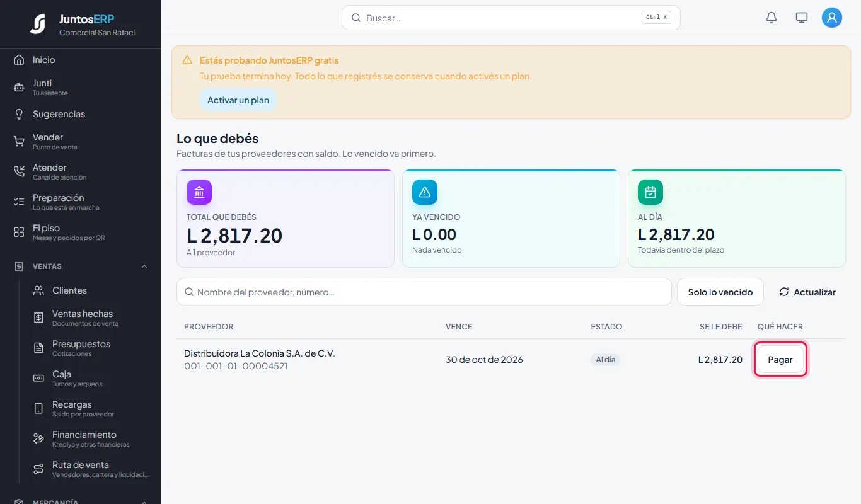The height and width of the screenshot is (504, 861).
Task: Click the Preparación checklist icon
Action: 19,202
